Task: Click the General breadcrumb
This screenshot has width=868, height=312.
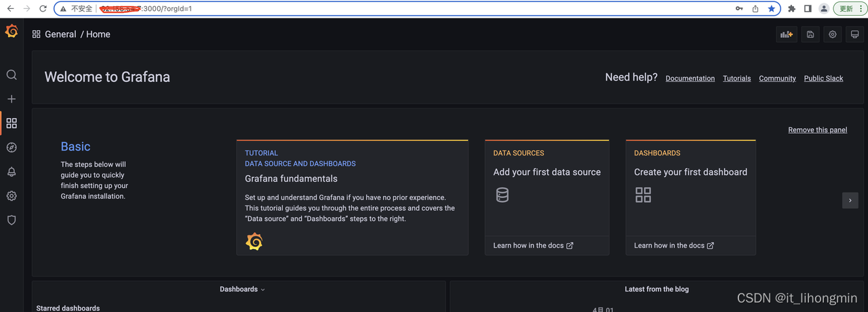Action: [60, 34]
